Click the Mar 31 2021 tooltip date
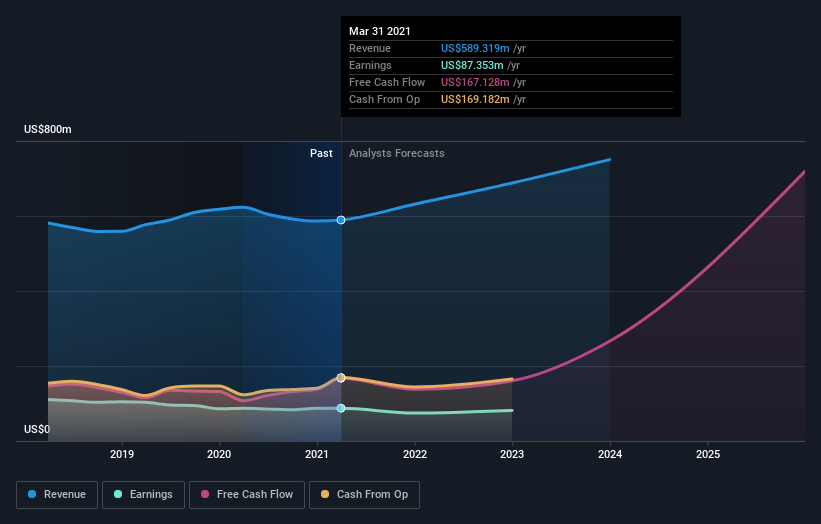The image size is (821, 524). (380, 31)
